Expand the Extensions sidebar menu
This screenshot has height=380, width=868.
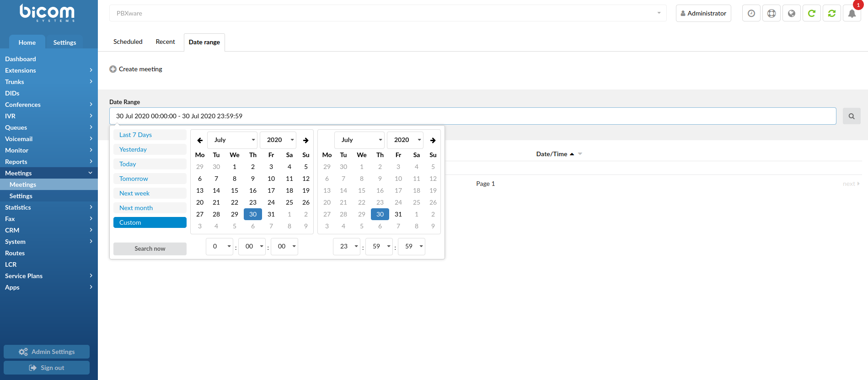pos(48,70)
